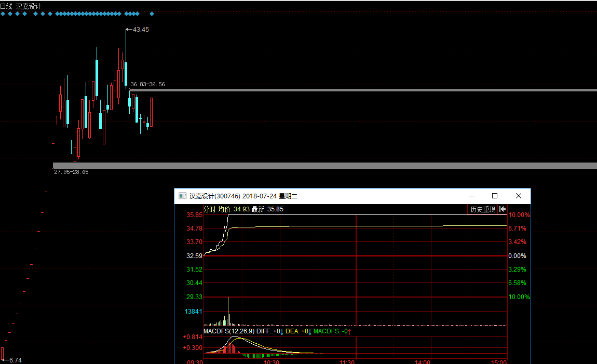
Task: Click the tallest volume spike in the intraday chart
Action: [x=228, y=311]
